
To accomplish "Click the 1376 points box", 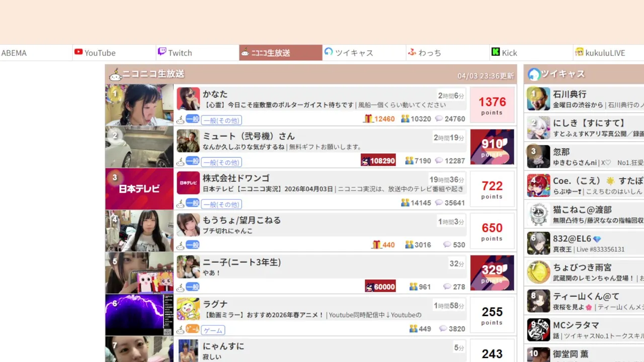I will point(492,105).
